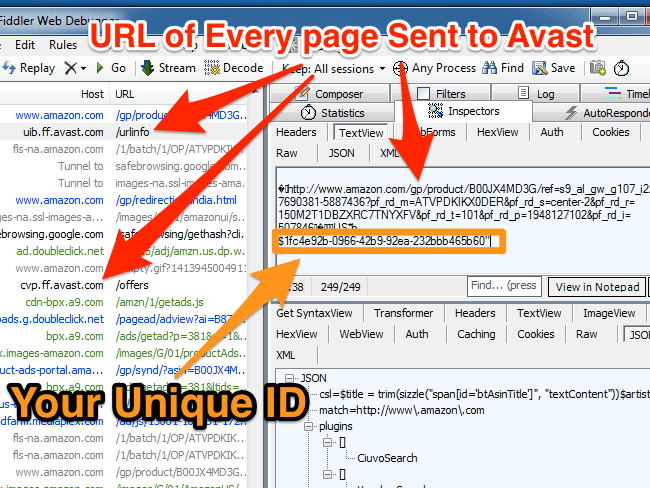Select the request Auth tab
This screenshot has width=650, height=488.
pyautogui.click(x=552, y=132)
